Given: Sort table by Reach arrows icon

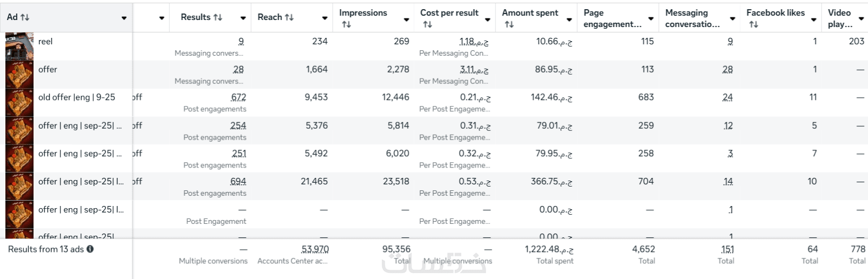Looking at the screenshot, I should tap(289, 17).
